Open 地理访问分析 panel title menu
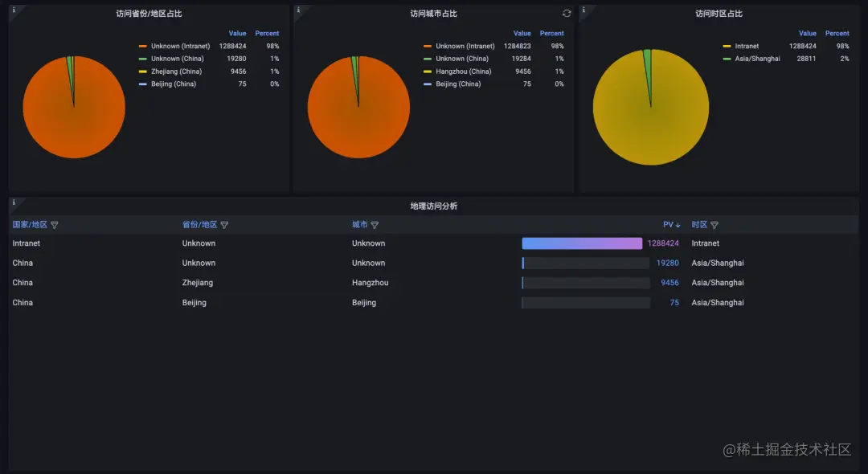 tap(433, 206)
